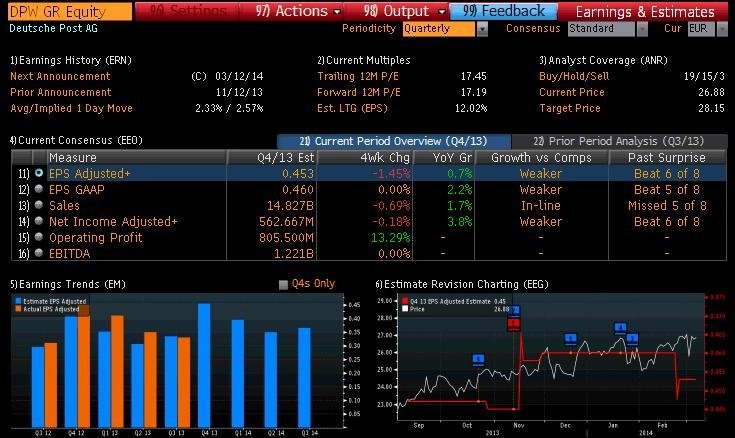Screen dimensions: 735x438
Task: Select the EBITDA radio button
Action: point(39,253)
